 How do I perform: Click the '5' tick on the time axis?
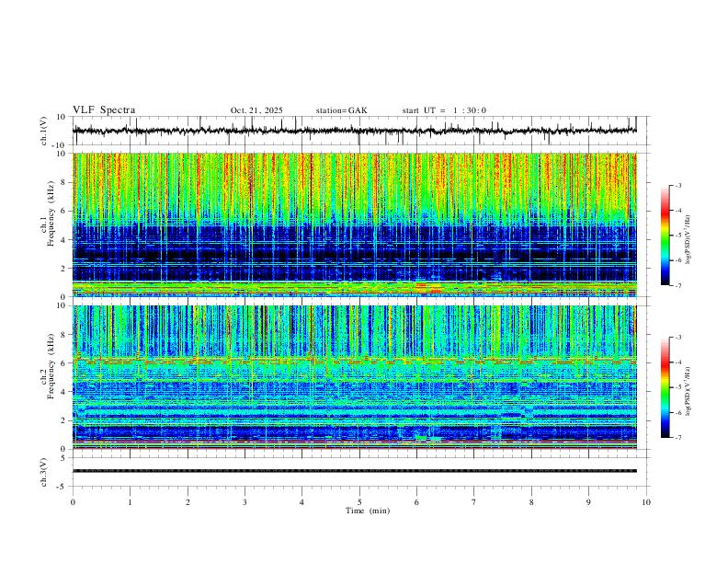359,502
